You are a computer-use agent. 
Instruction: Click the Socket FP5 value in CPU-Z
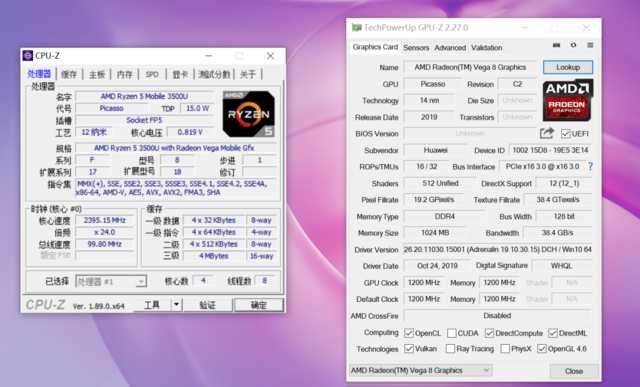point(144,120)
